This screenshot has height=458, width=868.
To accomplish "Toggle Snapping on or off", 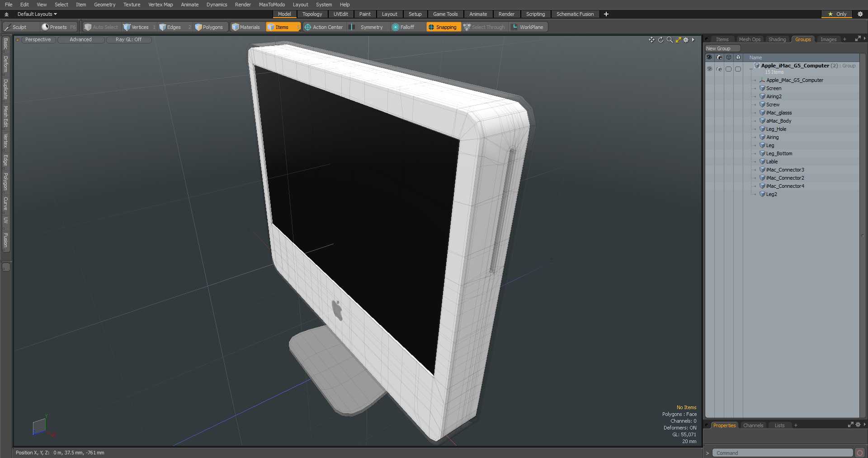I will point(443,27).
